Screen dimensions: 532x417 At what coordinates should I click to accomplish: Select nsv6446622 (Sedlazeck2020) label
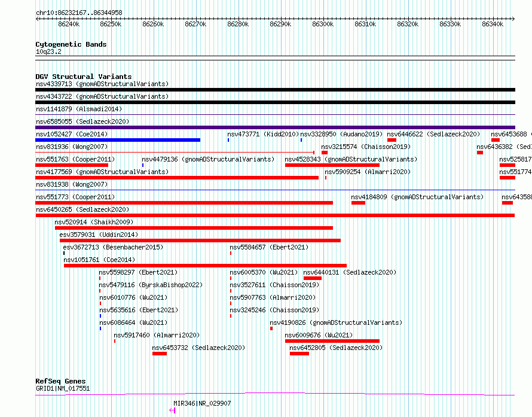click(433, 134)
